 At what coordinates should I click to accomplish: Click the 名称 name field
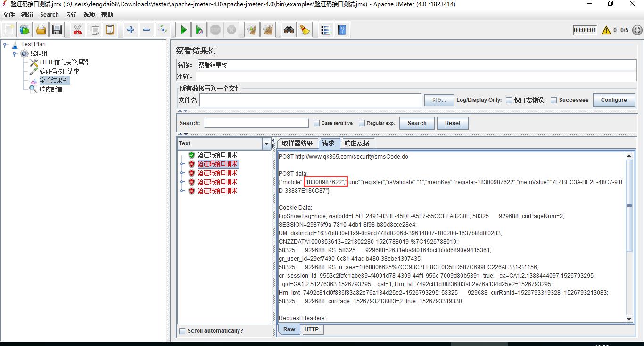tap(416, 65)
